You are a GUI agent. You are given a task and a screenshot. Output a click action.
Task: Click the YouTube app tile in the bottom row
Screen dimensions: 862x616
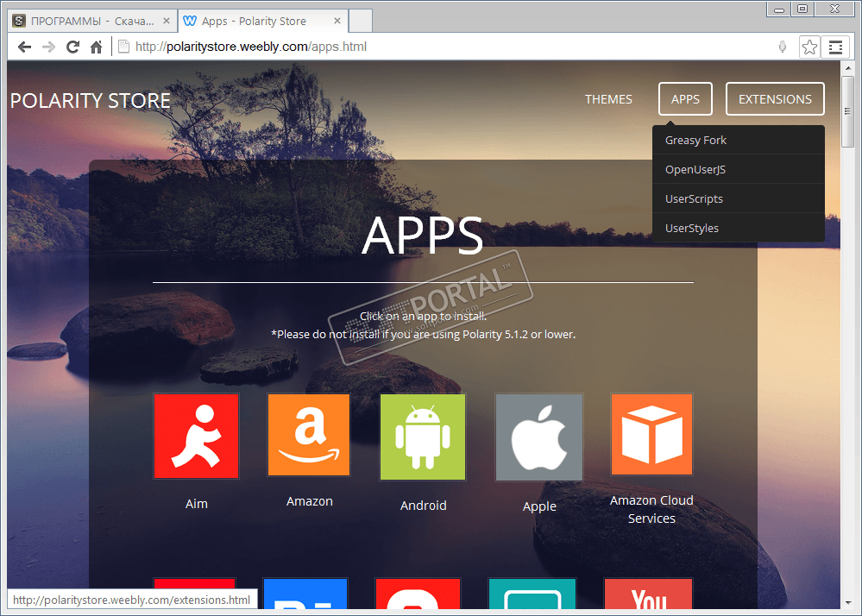(648, 594)
